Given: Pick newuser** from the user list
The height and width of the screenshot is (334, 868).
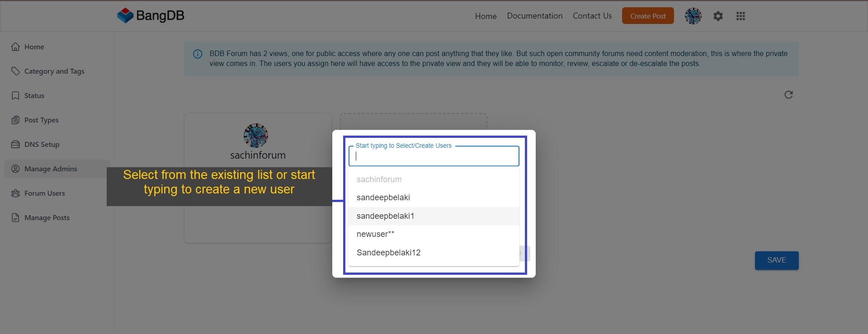Looking at the screenshot, I should pos(434,234).
